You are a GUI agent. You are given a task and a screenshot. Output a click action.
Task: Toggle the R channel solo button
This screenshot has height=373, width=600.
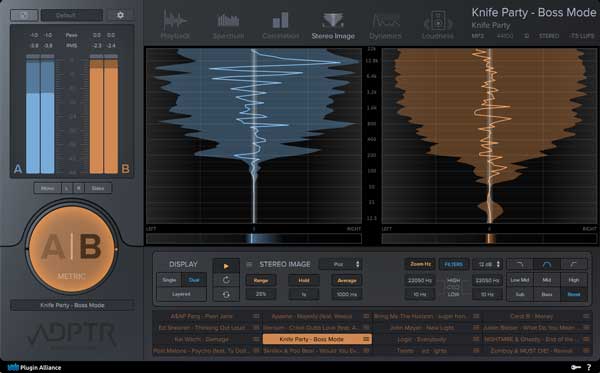click(78, 188)
